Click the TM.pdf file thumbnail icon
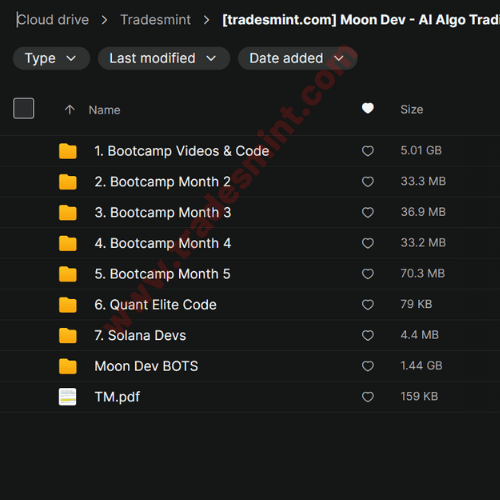The height and width of the screenshot is (500, 500). pos(68,397)
